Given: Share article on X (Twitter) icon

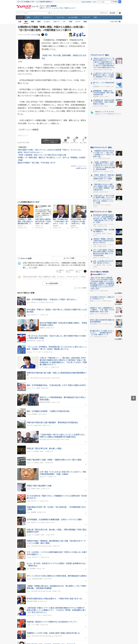Looking at the screenshot, I should click(43, 35).
